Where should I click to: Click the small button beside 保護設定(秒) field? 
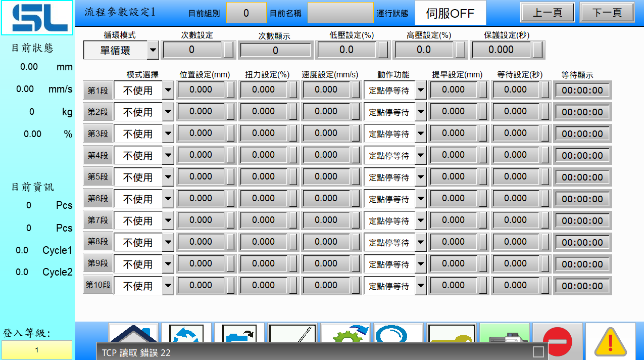tap(538, 50)
